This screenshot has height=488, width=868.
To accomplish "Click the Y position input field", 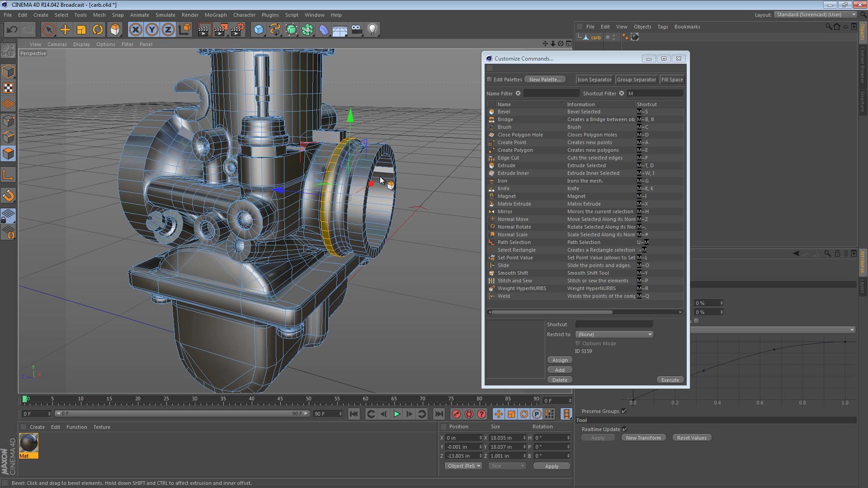I will coord(462,447).
